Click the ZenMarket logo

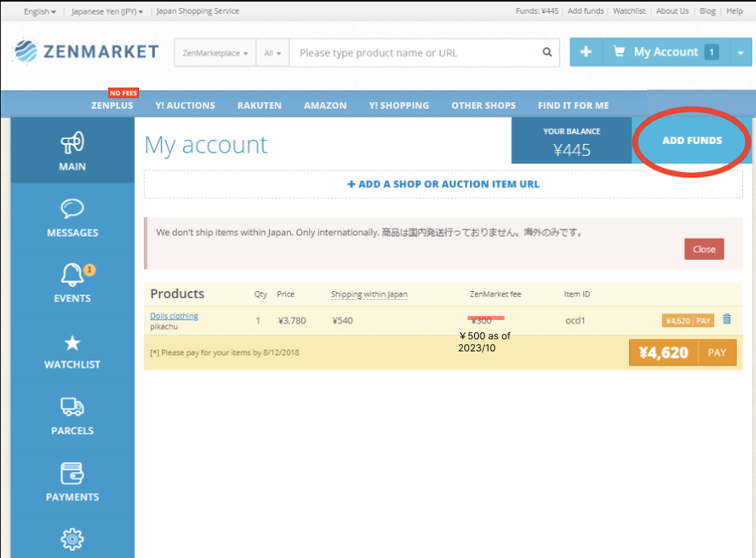coord(86,51)
